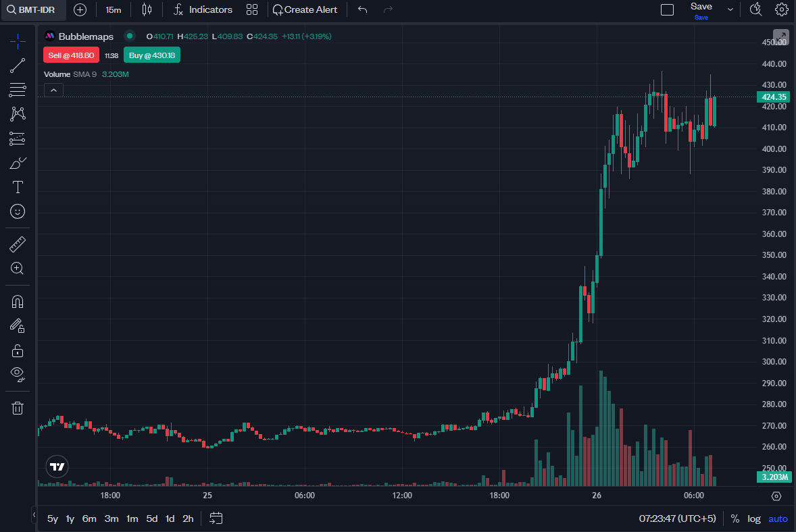Toggle stay in drawing mode
Viewport: 796px width, 532px height.
(18, 325)
